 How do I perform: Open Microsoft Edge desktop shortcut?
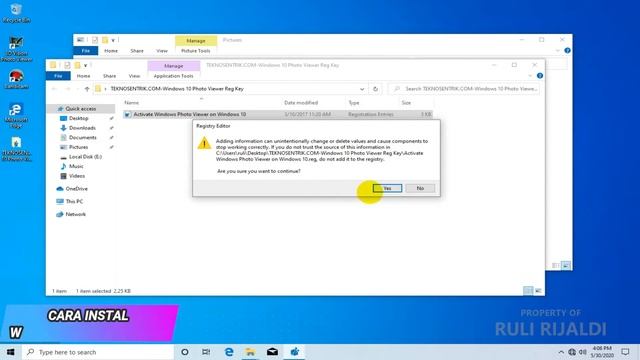point(16,116)
